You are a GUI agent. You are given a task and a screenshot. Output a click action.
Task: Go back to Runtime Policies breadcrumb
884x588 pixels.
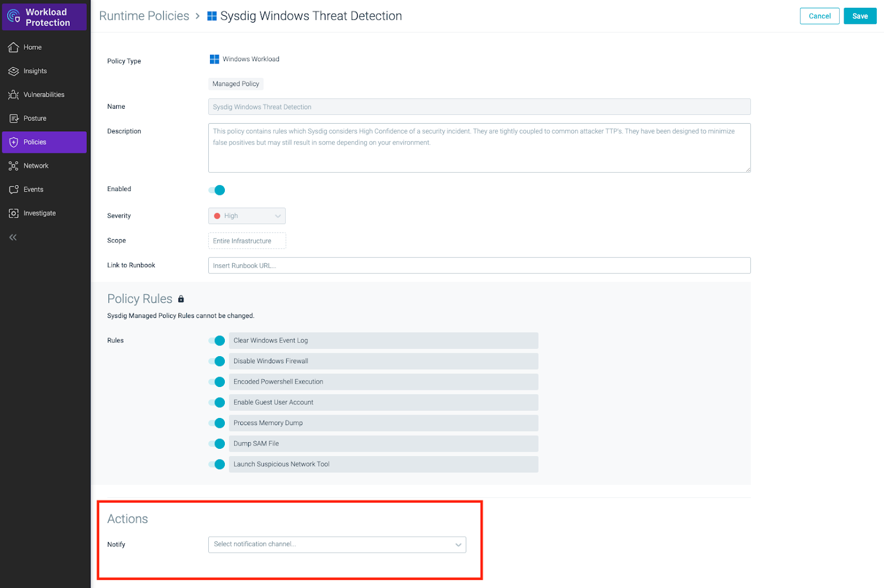[144, 16]
